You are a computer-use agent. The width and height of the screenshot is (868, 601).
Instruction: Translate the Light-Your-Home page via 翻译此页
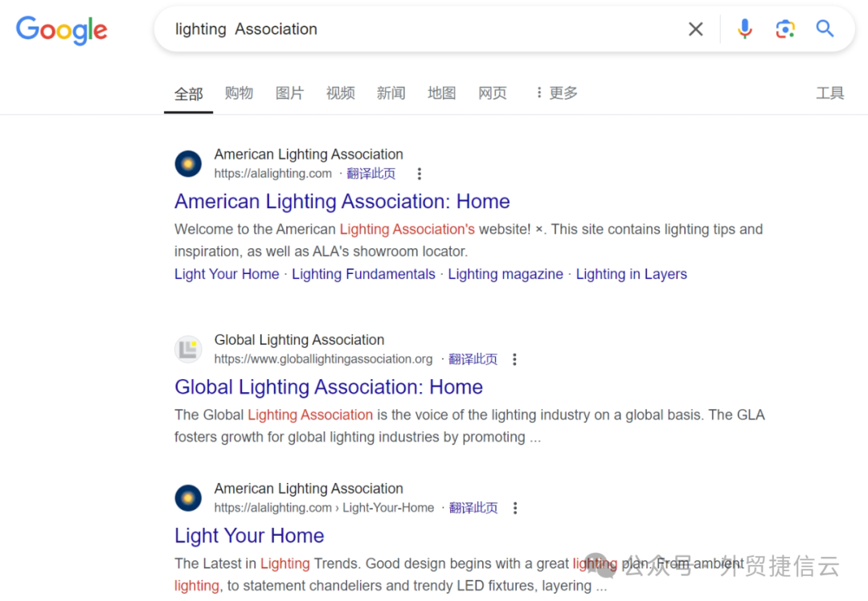(473, 508)
